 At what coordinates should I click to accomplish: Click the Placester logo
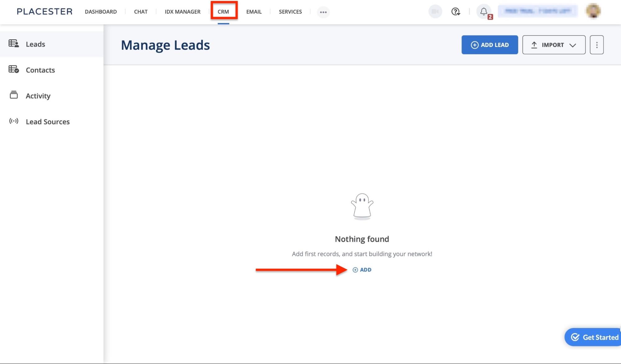44,11
